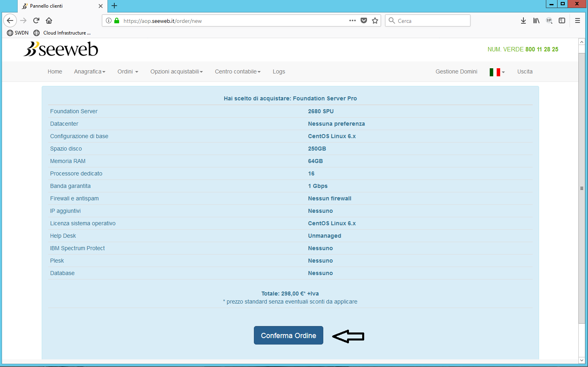Click the '64GB' RAM value
The height and width of the screenshot is (367, 588).
[315, 161]
